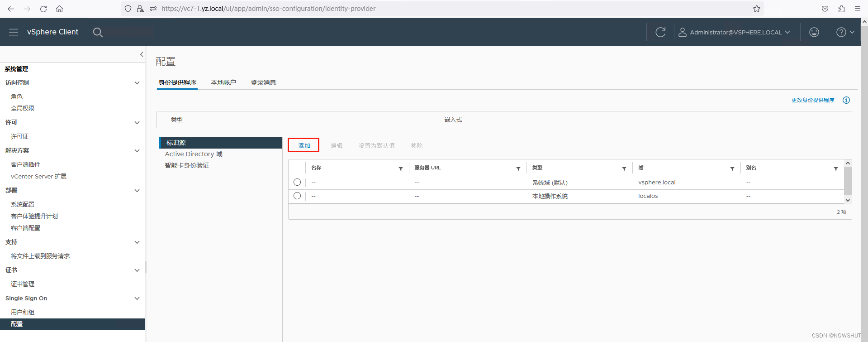Open 证书管理 in the sidebar

click(x=23, y=284)
